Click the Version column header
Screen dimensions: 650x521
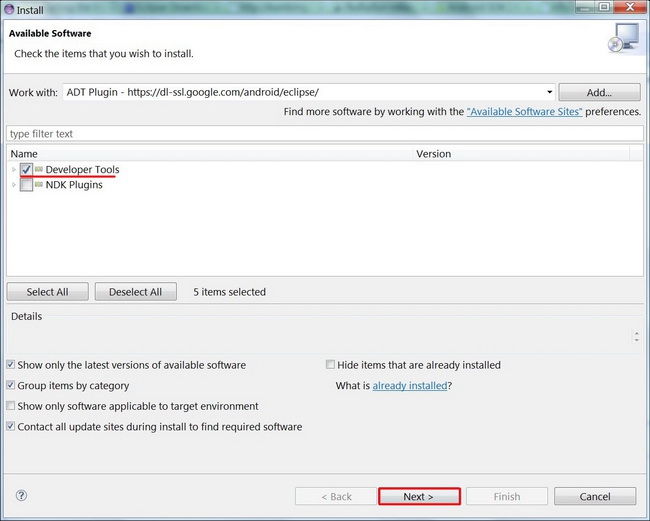(521, 154)
